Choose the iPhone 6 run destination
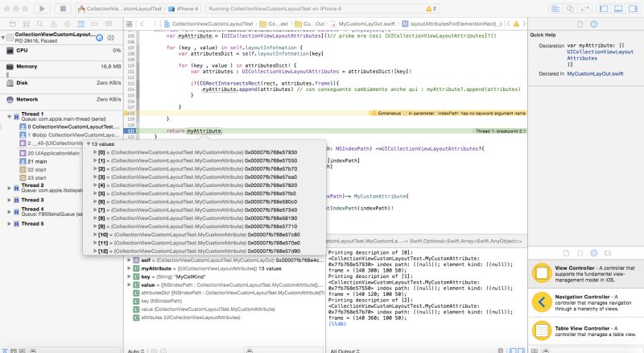Screen dimensions: 644x353 click(184, 8)
